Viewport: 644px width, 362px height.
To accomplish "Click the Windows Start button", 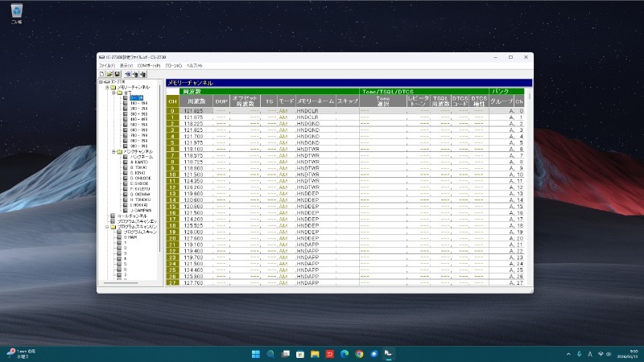I will [255, 353].
